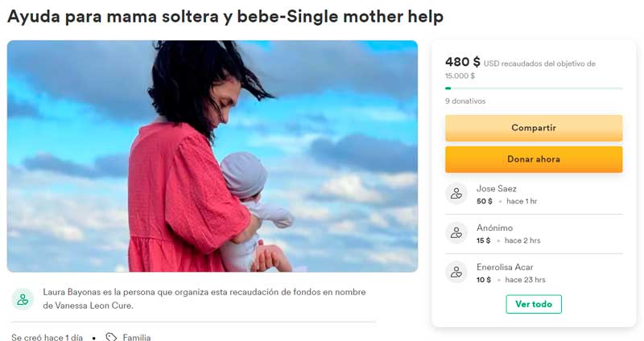Click the 480 $ raised amount
The image size is (644, 341).
point(462,62)
